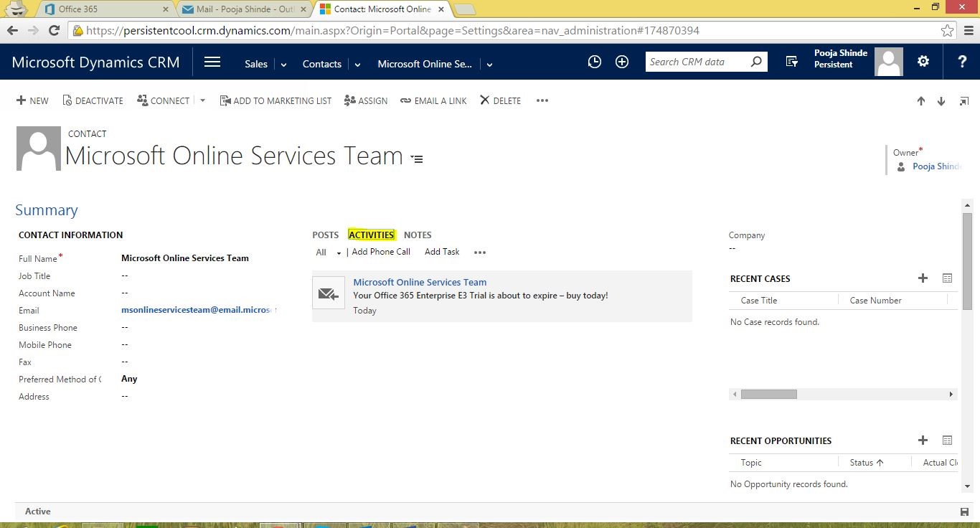The height and width of the screenshot is (528, 980).
Task: Open the Recent Cases grid view icon
Action: (x=947, y=278)
